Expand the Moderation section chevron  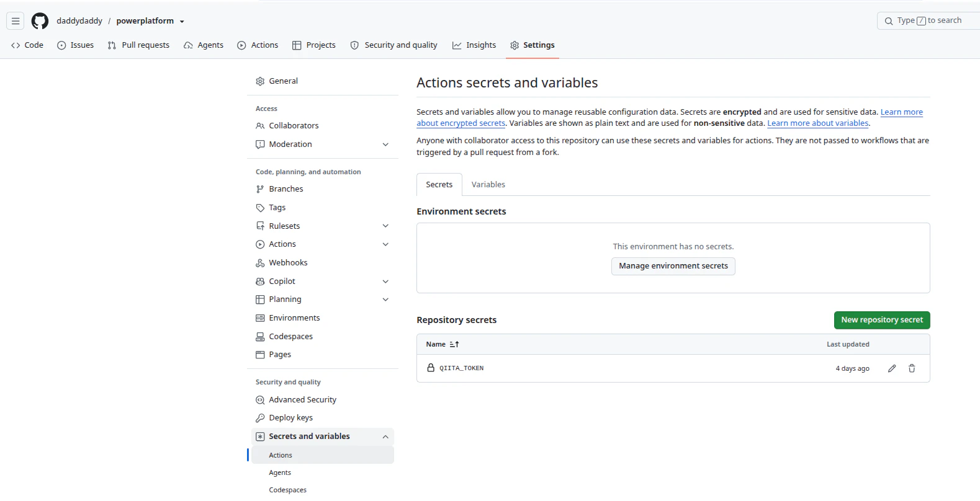[385, 144]
